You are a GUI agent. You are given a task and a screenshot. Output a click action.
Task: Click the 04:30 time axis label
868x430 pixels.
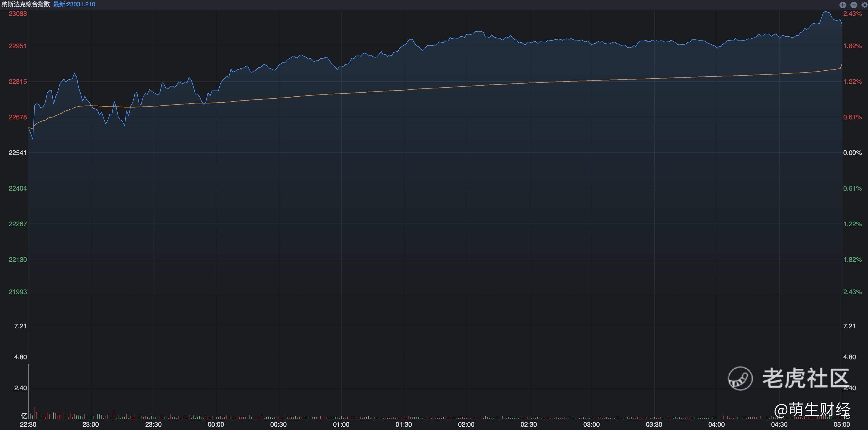(779, 424)
